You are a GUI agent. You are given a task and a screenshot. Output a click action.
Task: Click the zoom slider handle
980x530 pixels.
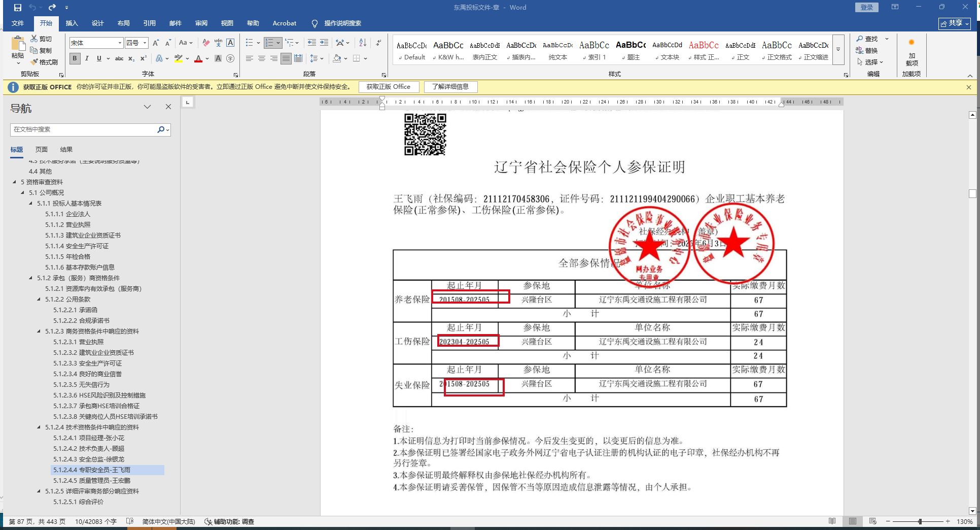click(920, 521)
